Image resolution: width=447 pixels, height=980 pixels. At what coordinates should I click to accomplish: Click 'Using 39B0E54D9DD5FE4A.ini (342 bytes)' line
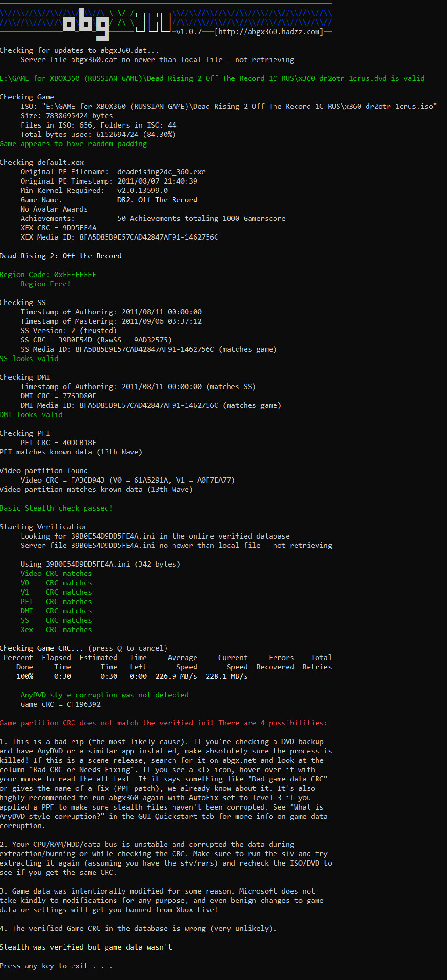click(x=101, y=564)
